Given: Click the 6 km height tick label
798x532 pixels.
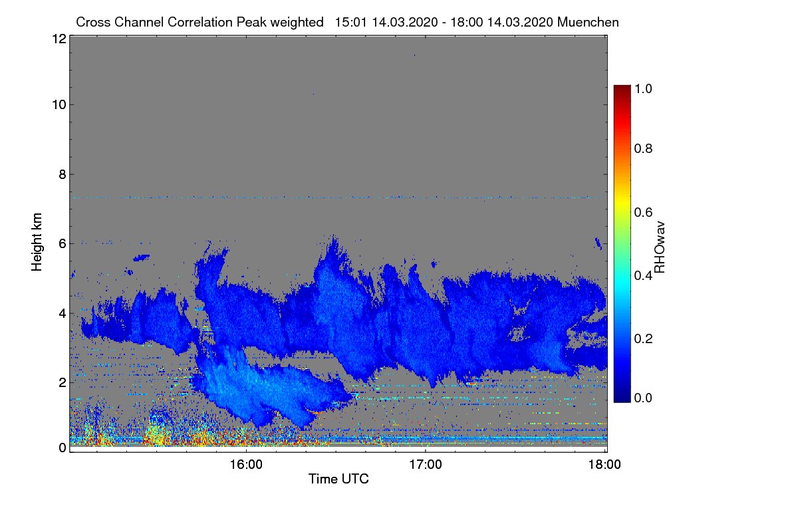Looking at the screenshot, I should 61,243.
